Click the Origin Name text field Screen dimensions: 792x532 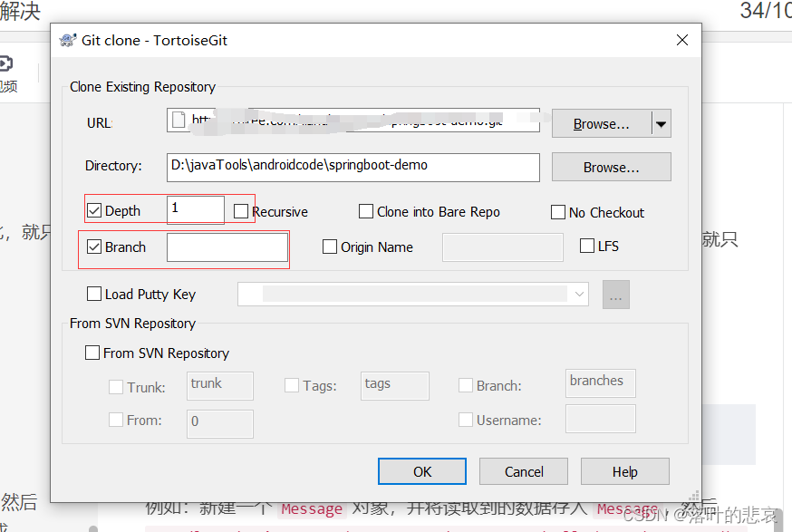pos(503,247)
